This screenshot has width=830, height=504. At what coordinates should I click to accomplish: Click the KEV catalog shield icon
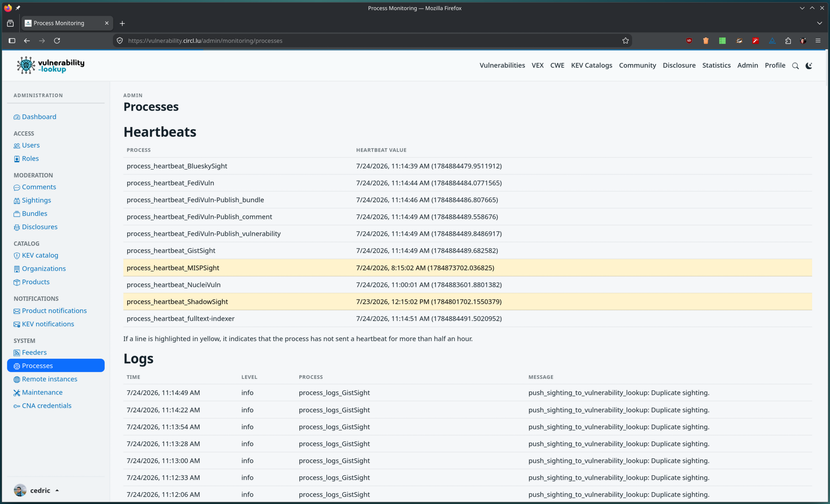17,255
